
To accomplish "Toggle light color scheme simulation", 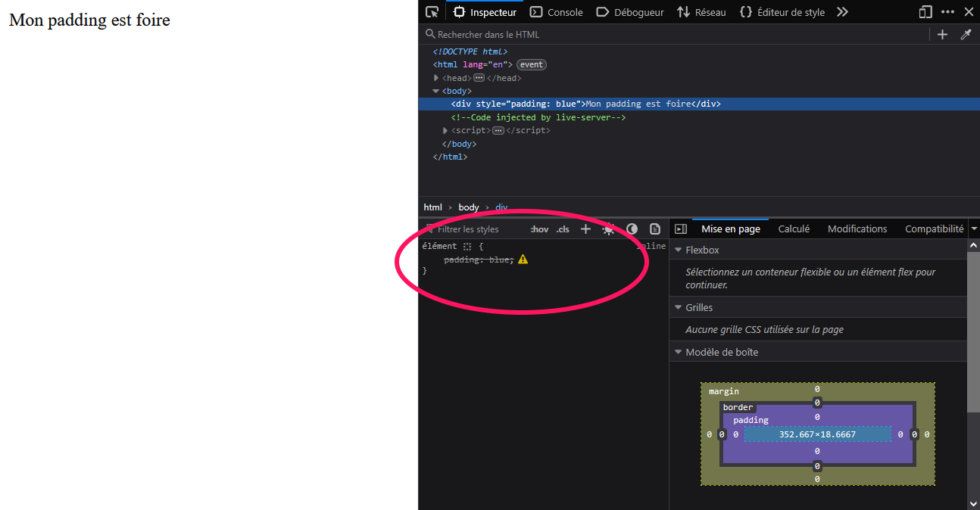I will 609,229.
